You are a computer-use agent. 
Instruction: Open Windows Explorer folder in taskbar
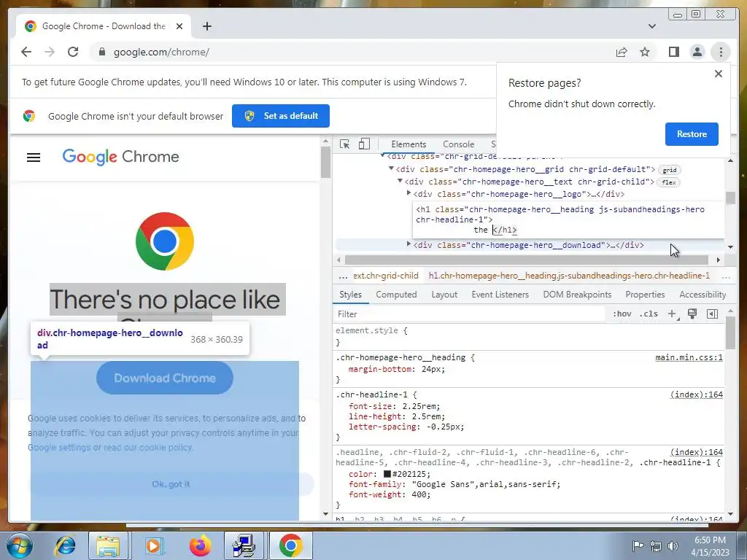click(x=108, y=545)
